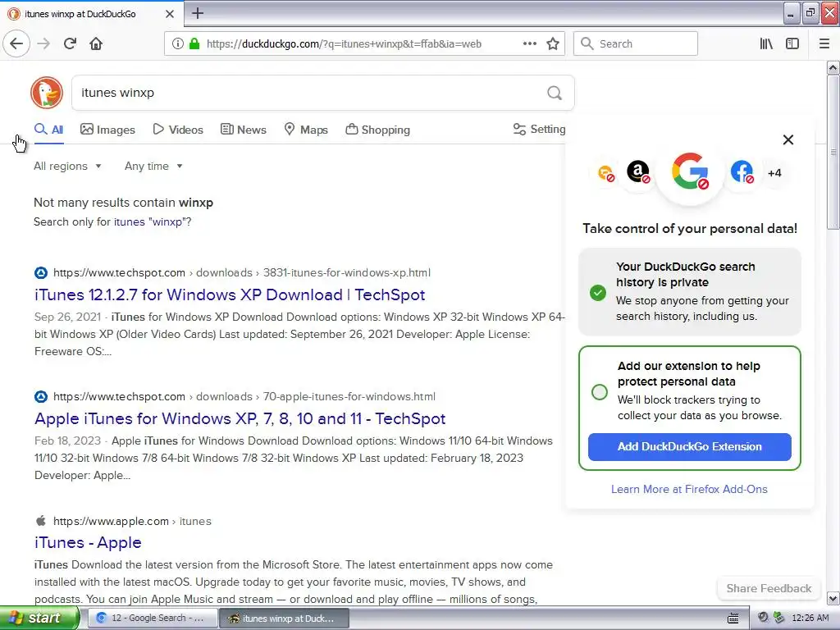Open a new browser tab
840x630 pixels.
[x=197, y=13]
